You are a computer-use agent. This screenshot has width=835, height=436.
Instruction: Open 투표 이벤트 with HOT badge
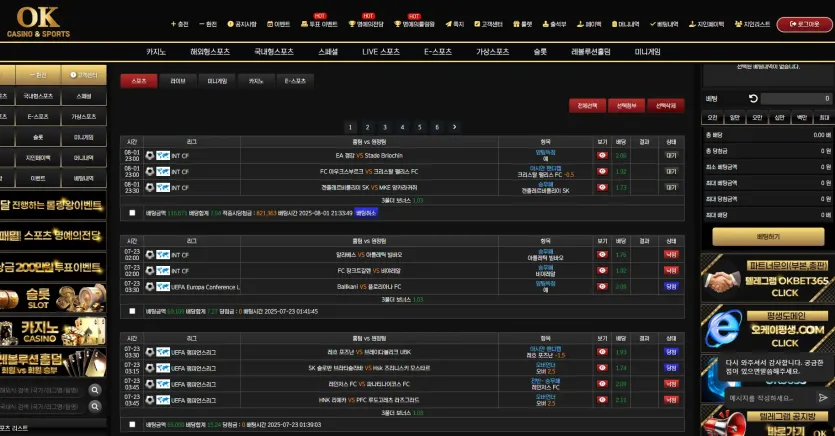319,24
